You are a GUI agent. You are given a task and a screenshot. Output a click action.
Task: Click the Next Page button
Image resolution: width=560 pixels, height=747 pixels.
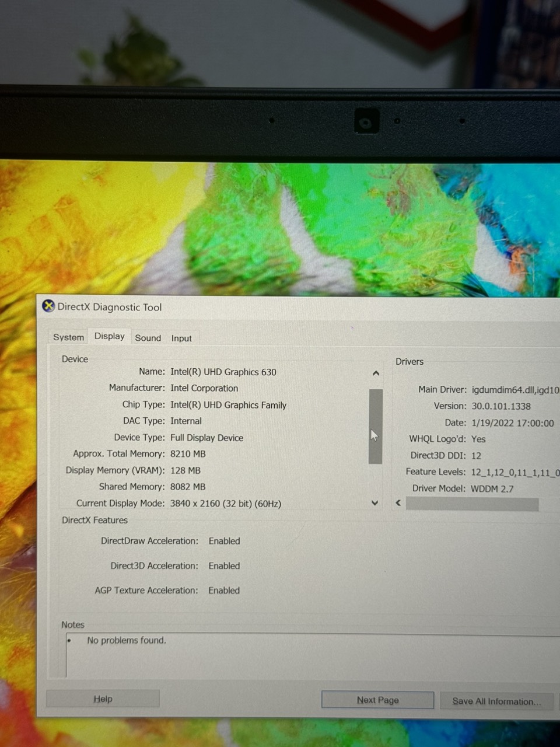377,700
